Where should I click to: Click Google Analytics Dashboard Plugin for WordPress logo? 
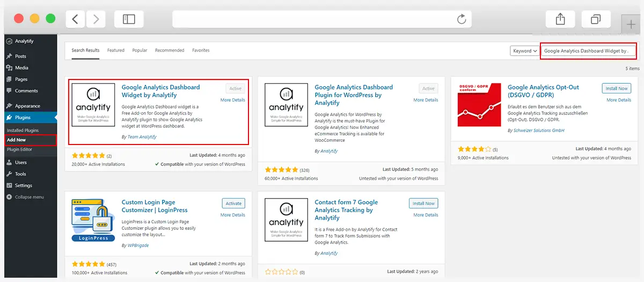click(x=287, y=105)
